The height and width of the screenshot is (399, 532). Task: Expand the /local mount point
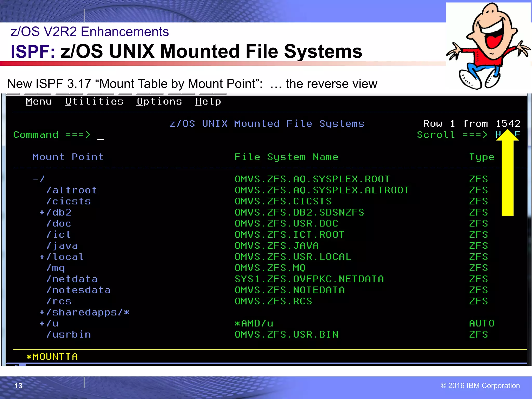(42, 257)
